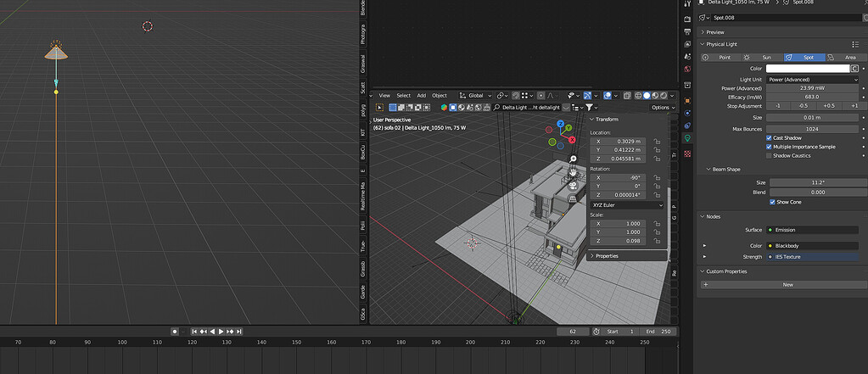
Task: Open the Global transform orientation dropdown
Action: pyautogui.click(x=475, y=96)
